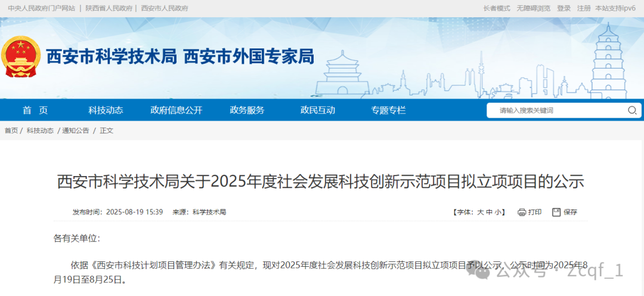Open the 科技动态 navigation menu
Image resolution: width=644 pixels, height=296 pixels.
point(106,110)
